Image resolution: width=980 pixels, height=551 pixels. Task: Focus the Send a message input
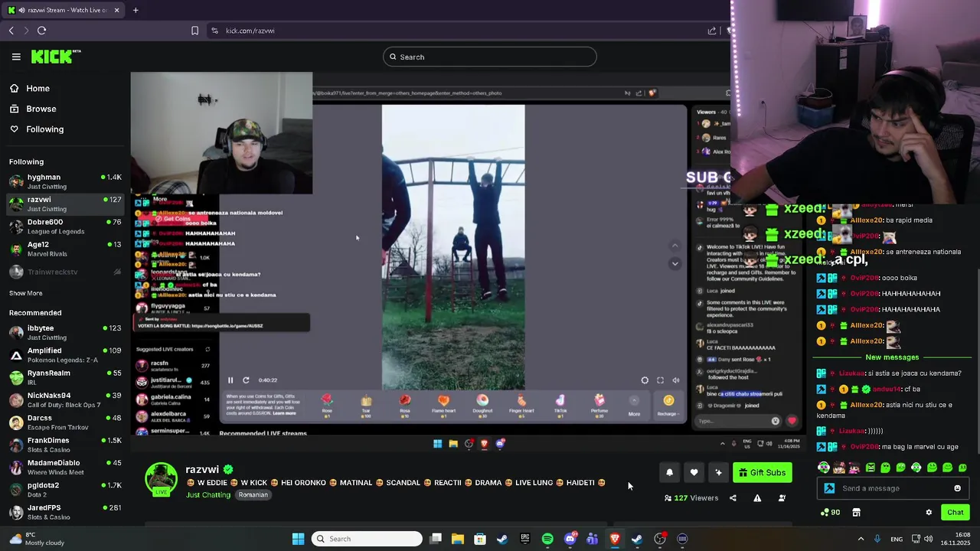894,488
